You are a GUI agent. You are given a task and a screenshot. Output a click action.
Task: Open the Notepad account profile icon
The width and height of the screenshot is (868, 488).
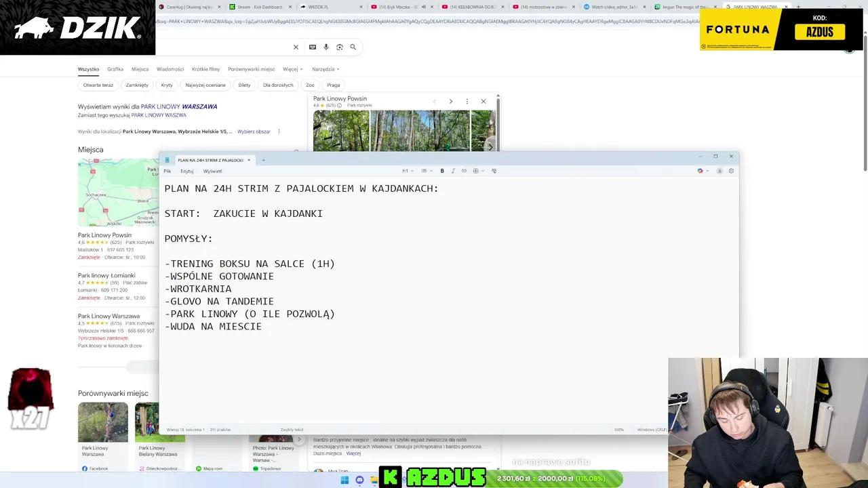point(719,171)
